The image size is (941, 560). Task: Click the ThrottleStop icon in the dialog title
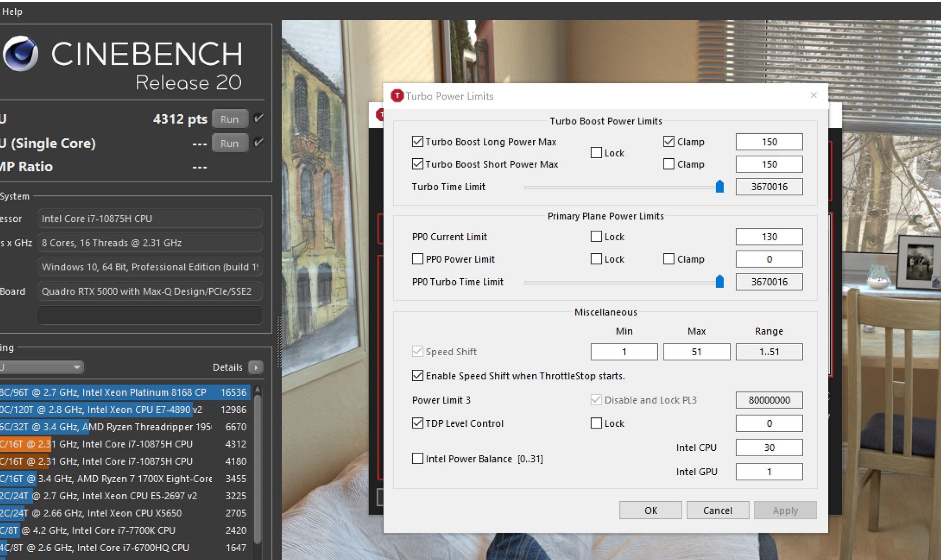pyautogui.click(x=396, y=96)
